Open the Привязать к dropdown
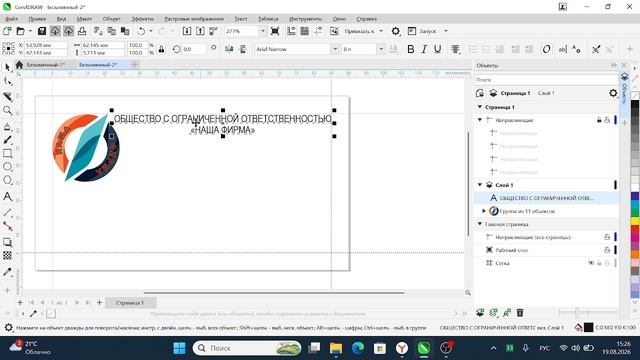Image resolution: width=640 pixels, height=360 pixels. [x=381, y=31]
